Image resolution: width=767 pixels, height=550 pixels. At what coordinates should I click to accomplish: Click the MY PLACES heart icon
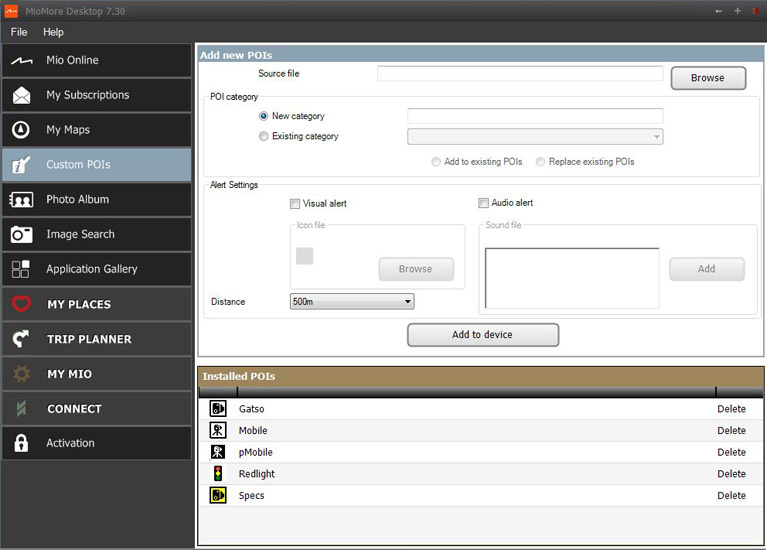(21, 304)
